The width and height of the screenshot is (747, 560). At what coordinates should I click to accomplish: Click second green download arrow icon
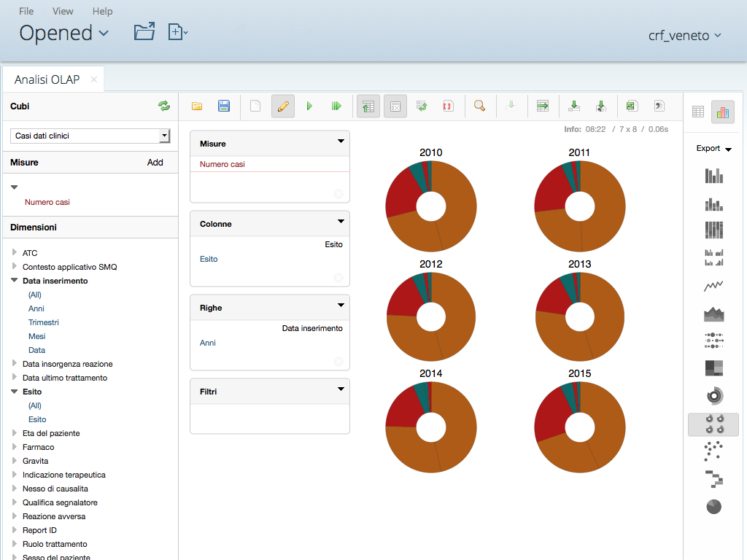pyautogui.click(x=601, y=106)
